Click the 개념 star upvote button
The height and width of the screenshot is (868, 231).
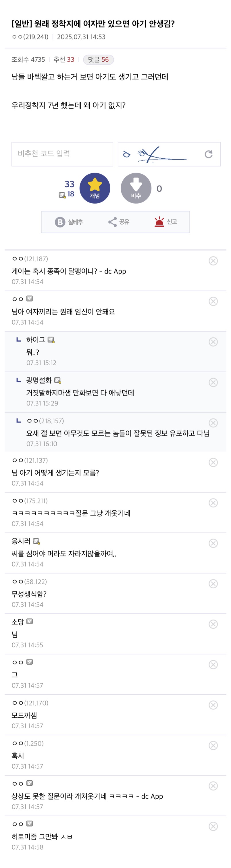(x=95, y=188)
